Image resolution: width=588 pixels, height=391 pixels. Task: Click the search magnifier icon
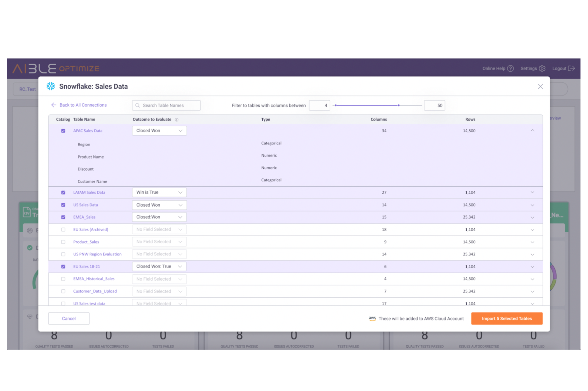(138, 106)
